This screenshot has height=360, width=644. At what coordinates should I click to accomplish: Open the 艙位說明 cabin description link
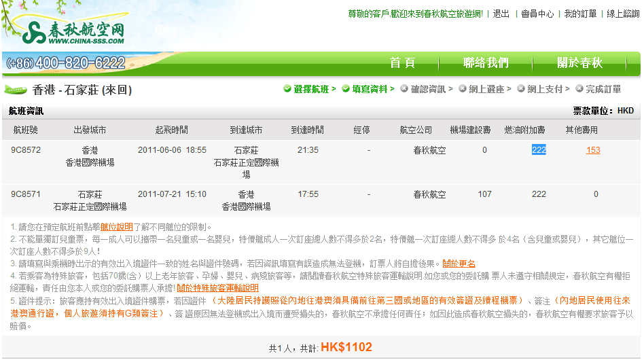[117, 227]
